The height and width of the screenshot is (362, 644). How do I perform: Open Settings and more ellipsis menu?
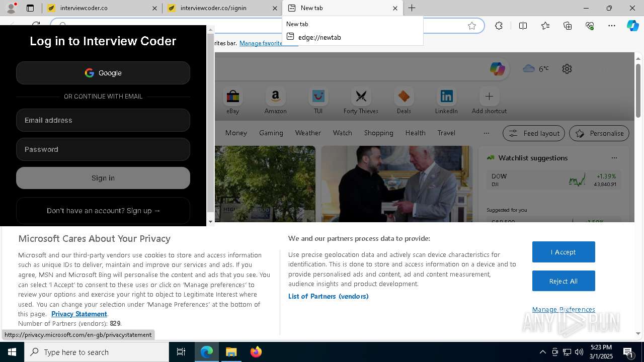click(612, 26)
